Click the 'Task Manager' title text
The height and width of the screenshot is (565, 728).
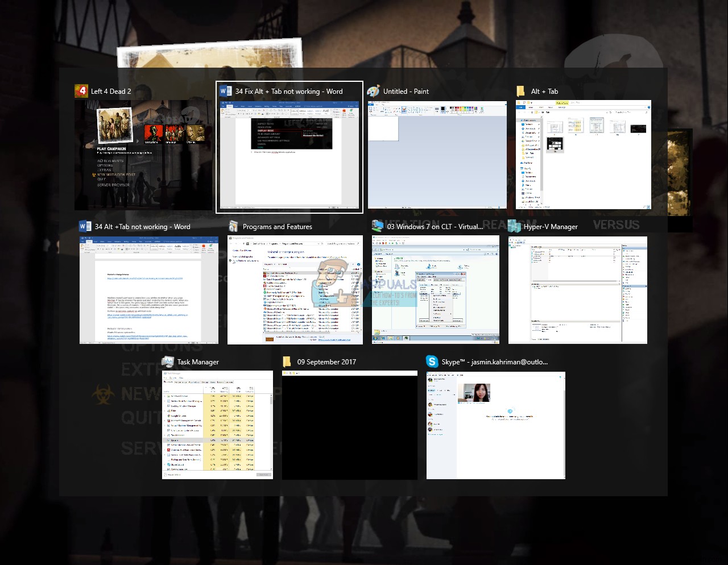[198, 362]
